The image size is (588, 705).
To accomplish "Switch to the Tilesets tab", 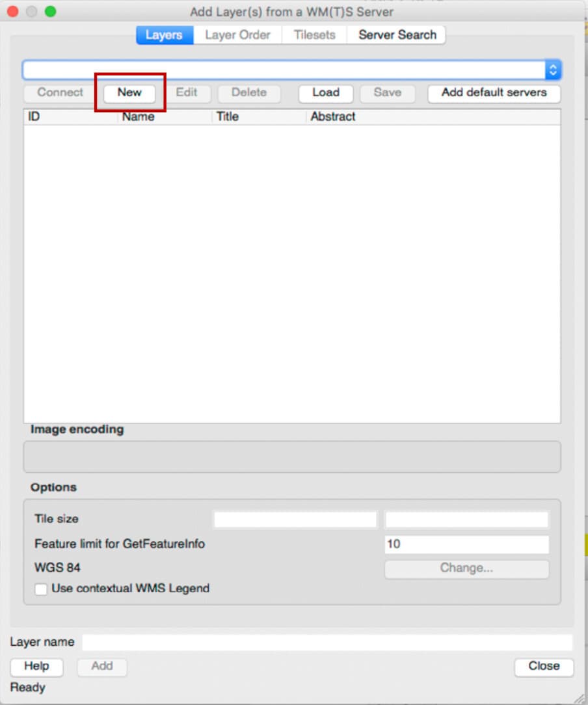I will coord(314,35).
